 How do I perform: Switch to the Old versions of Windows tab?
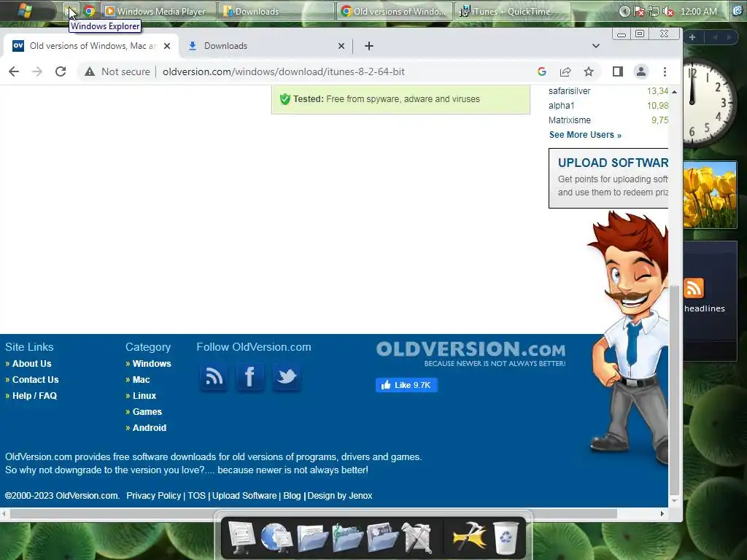[90, 46]
